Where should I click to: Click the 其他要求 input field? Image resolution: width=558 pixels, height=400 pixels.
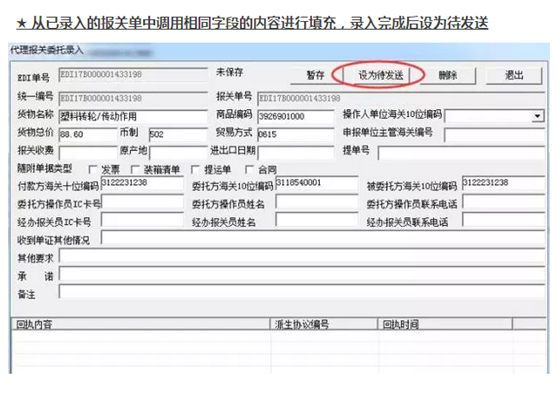tap(302, 256)
